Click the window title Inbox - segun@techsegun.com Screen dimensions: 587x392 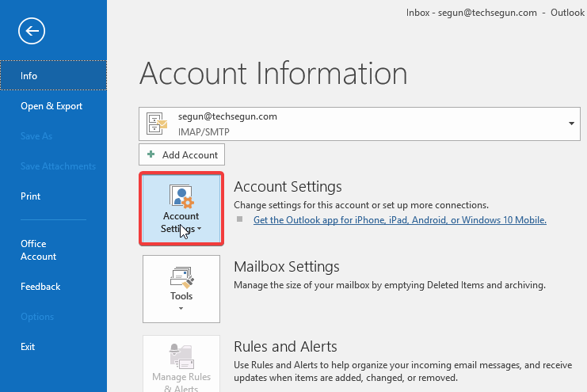tap(471, 13)
